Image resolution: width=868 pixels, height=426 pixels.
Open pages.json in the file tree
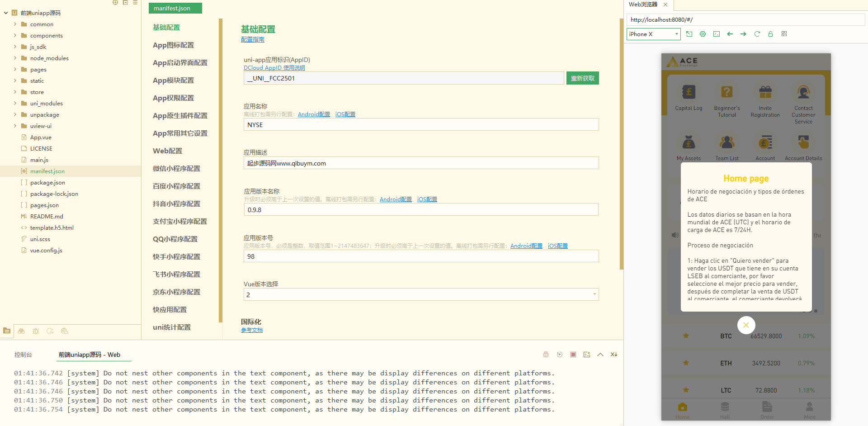[x=44, y=205]
